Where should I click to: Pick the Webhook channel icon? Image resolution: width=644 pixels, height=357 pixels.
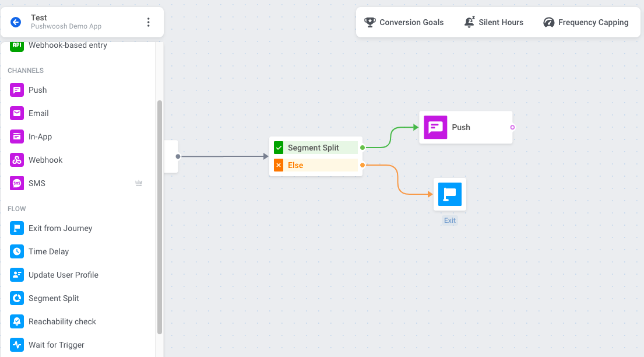coord(17,160)
